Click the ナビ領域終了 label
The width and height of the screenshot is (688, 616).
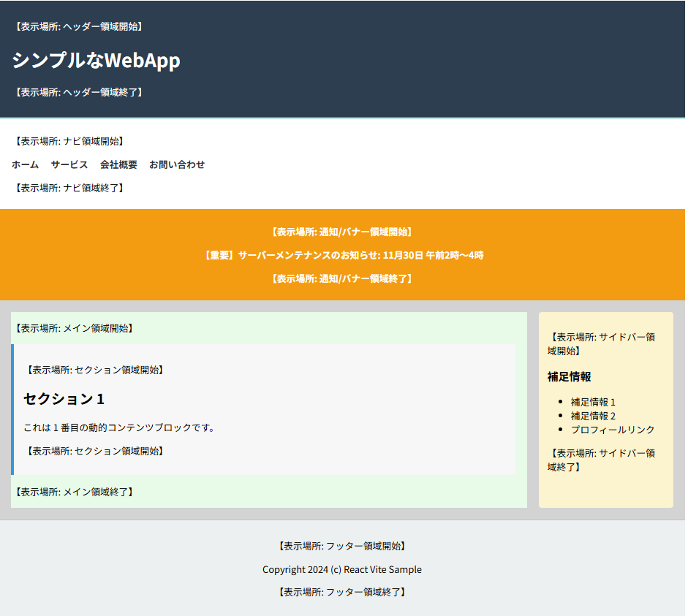coord(69,188)
